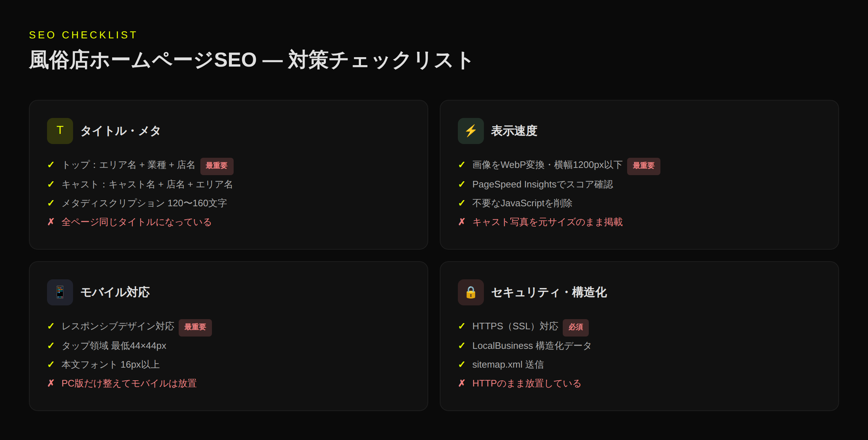Image resolution: width=868 pixels, height=440 pixels.
Task: Toggle the checkmark for レスポンシブデザイン対応
Action: click(x=51, y=326)
